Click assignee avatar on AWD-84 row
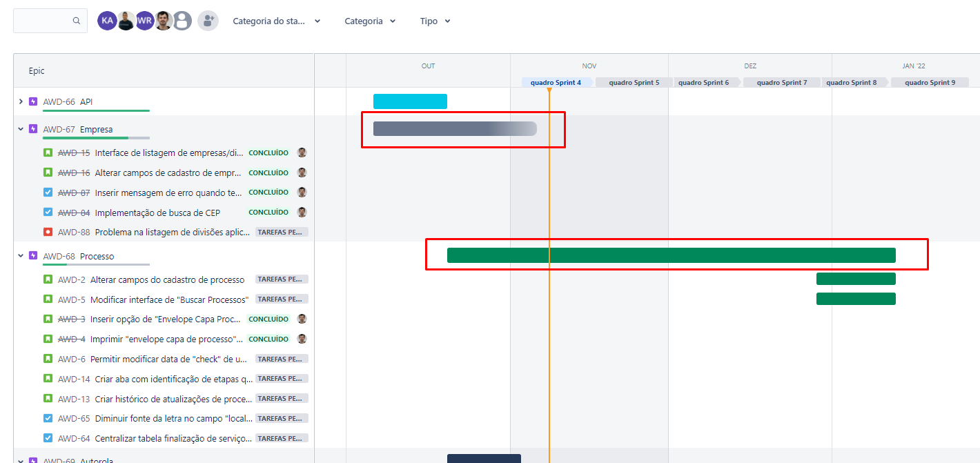The width and height of the screenshot is (980, 463). point(302,212)
